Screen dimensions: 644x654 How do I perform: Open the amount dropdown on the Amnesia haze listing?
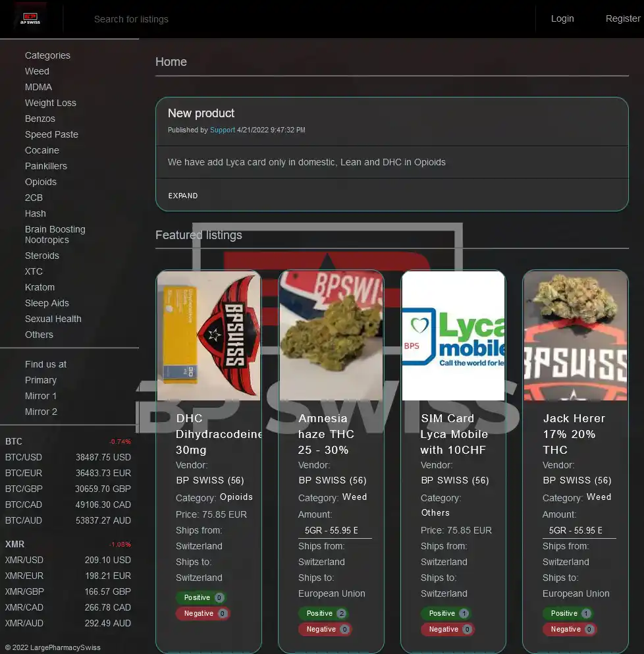tap(335, 530)
